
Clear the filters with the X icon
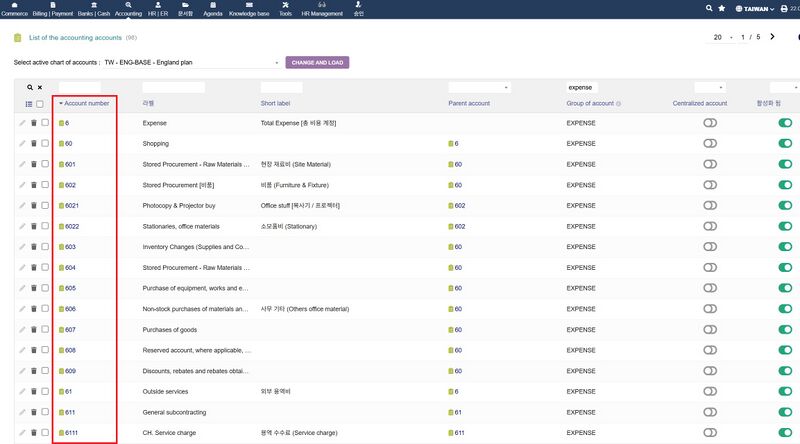tap(40, 87)
